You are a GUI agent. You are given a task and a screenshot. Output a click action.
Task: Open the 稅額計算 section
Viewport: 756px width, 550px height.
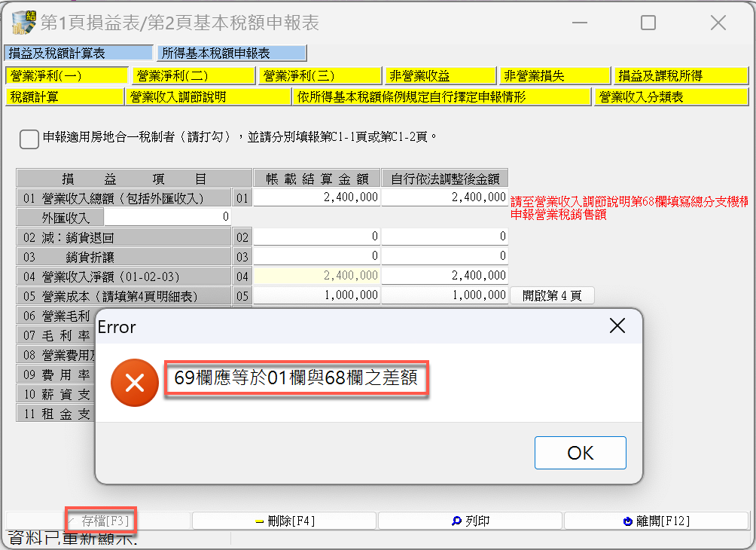[x=65, y=97]
